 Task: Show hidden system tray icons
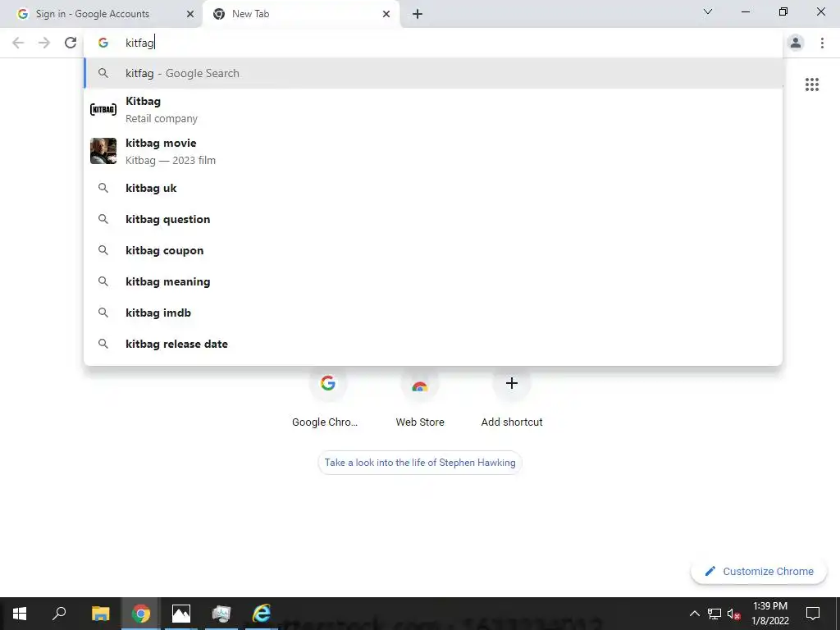tap(694, 614)
